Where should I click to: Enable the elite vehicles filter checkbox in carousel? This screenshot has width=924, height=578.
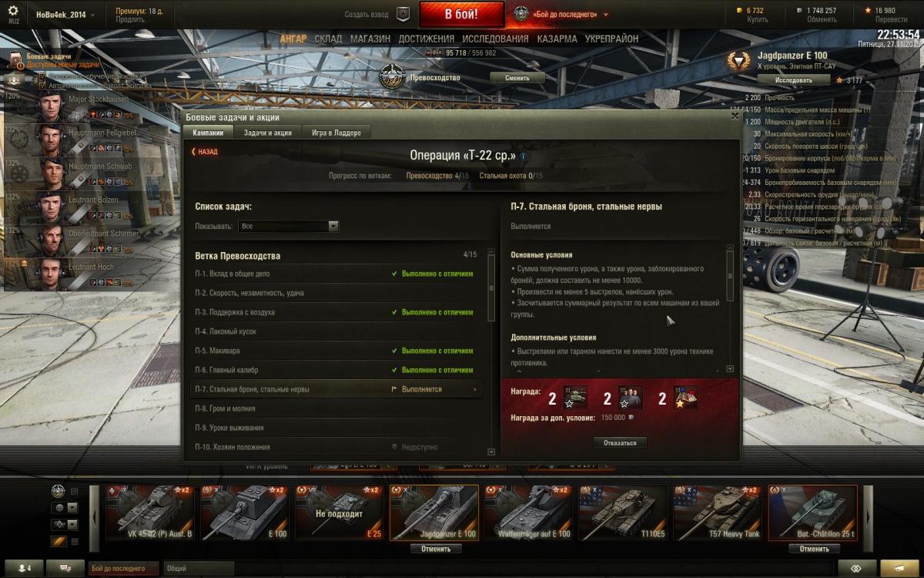75,491
